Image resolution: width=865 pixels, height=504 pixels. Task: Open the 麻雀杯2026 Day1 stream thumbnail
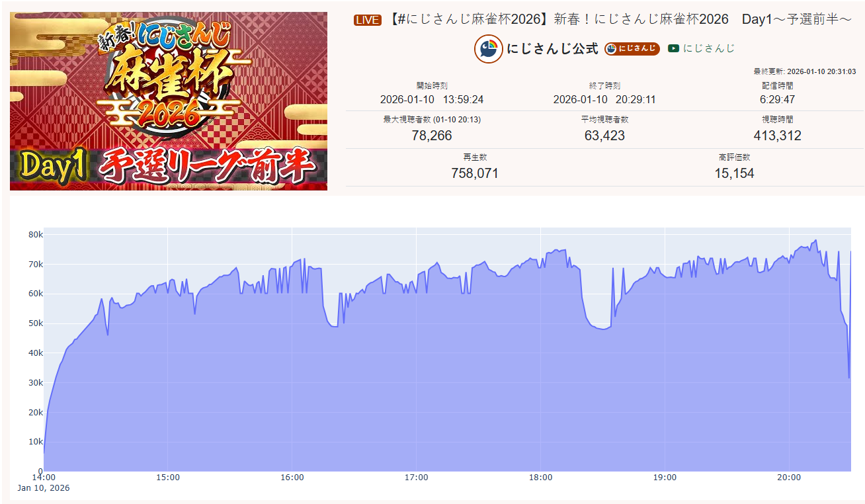169,101
